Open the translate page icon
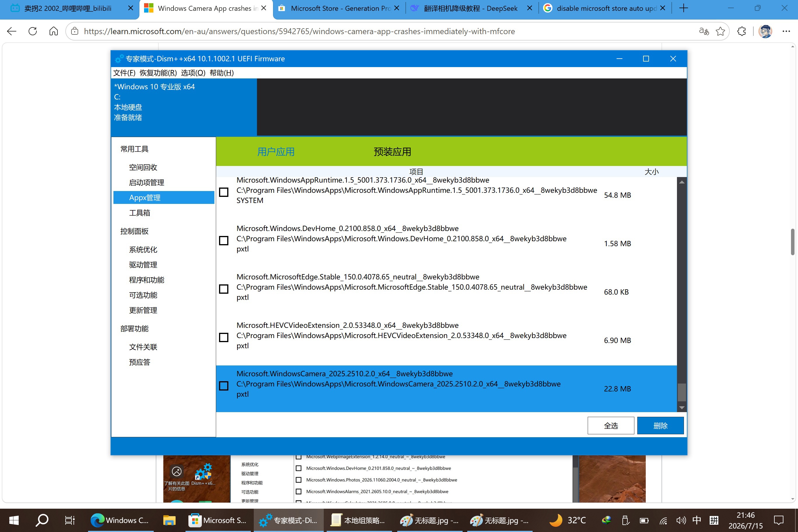This screenshot has height=532, width=798. [704, 31]
